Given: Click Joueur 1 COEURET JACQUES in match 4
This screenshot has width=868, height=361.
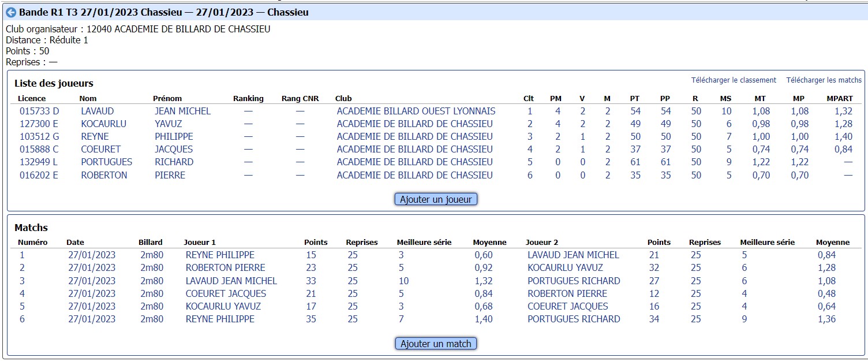Looking at the screenshot, I should click(x=226, y=293).
